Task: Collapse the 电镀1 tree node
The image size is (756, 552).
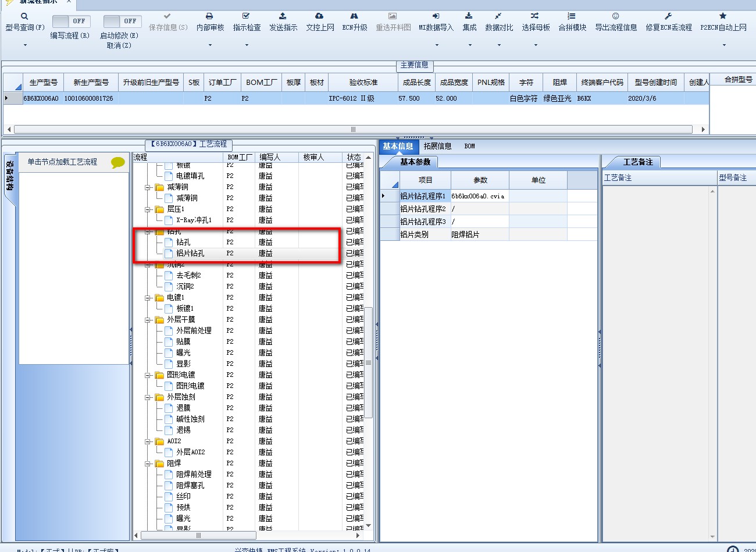Action: tap(148, 298)
